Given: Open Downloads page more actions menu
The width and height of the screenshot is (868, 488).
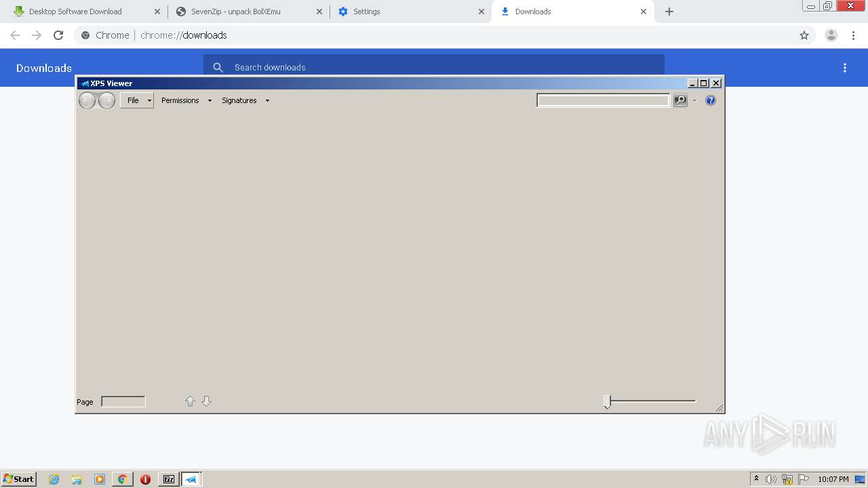Looking at the screenshot, I should pyautogui.click(x=845, y=68).
